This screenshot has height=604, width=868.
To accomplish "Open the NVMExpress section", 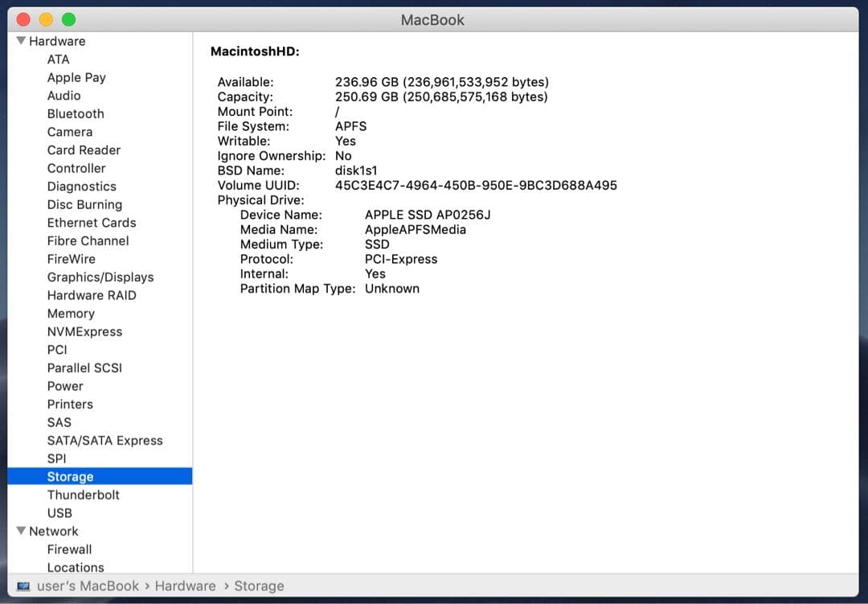I will pos(84,331).
